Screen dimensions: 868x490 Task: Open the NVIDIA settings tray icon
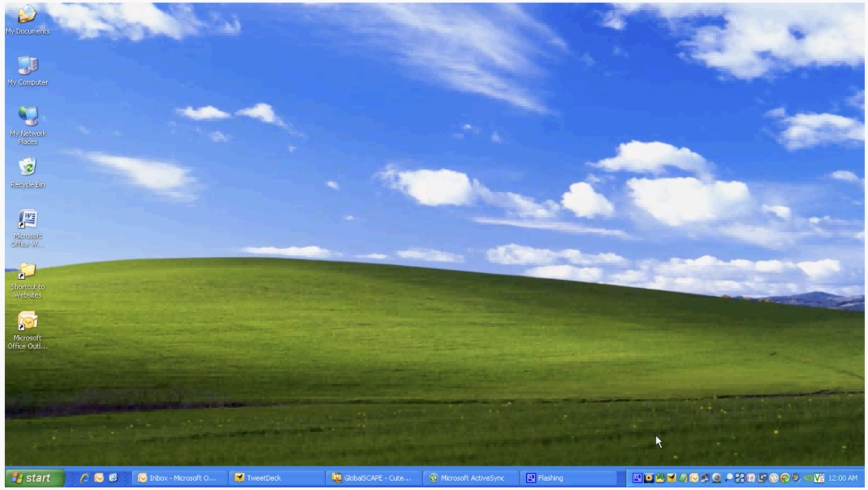pos(808,478)
